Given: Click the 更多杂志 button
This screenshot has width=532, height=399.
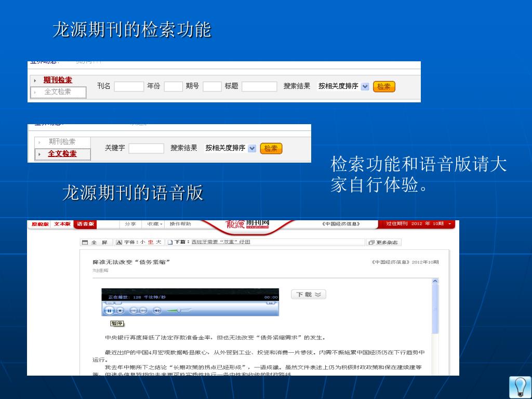Looking at the screenshot, I should click(384, 242).
